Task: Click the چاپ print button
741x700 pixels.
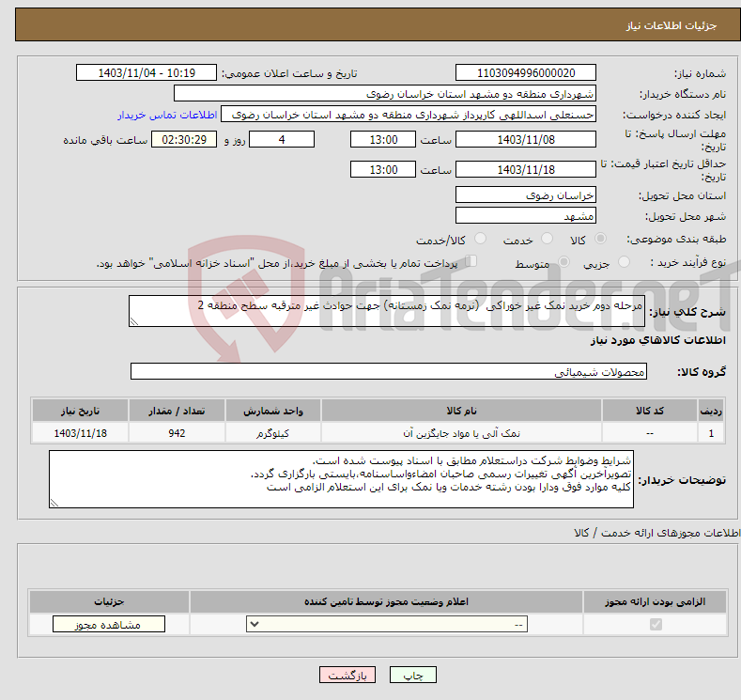Action: coord(413,675)
